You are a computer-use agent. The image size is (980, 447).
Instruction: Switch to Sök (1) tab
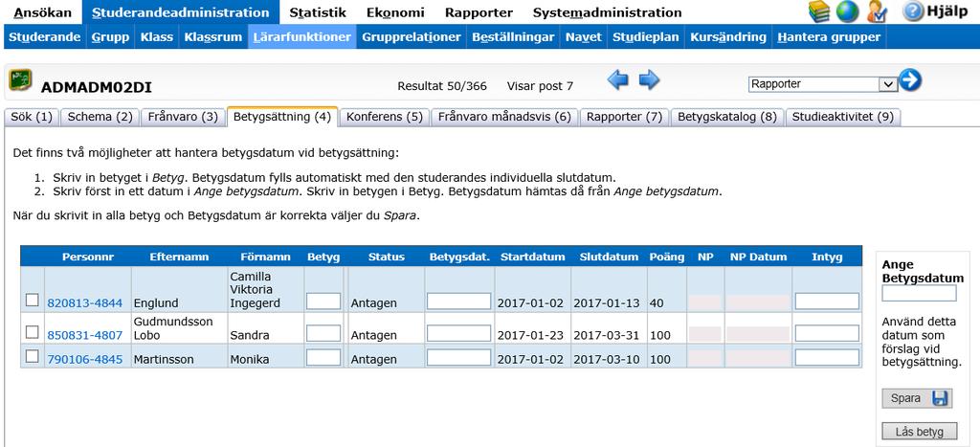32,117
